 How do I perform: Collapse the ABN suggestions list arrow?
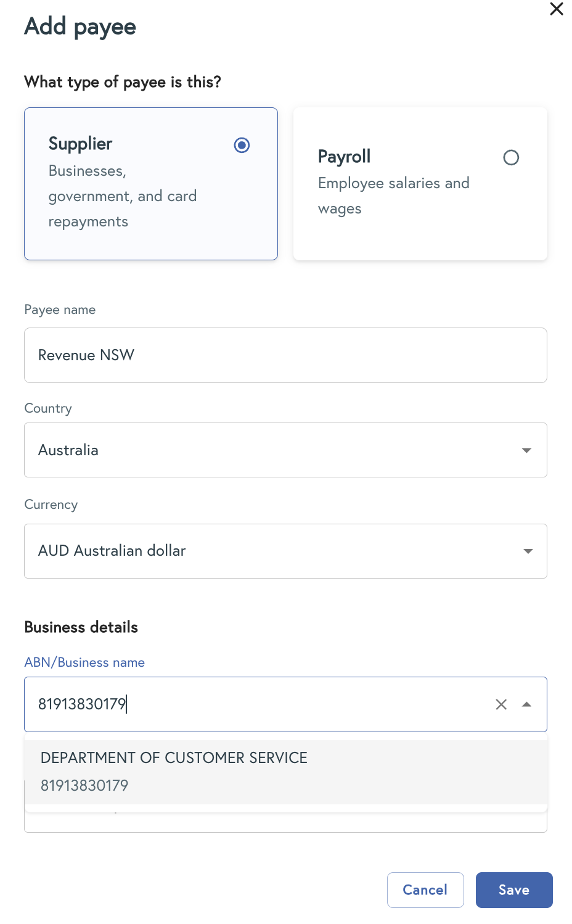tap(527, 704)
